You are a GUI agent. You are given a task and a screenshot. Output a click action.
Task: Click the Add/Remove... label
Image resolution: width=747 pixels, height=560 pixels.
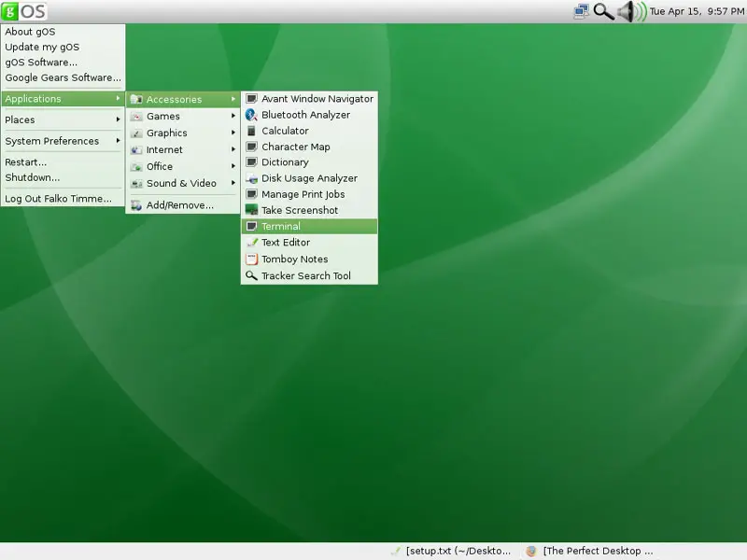point(179,205)
